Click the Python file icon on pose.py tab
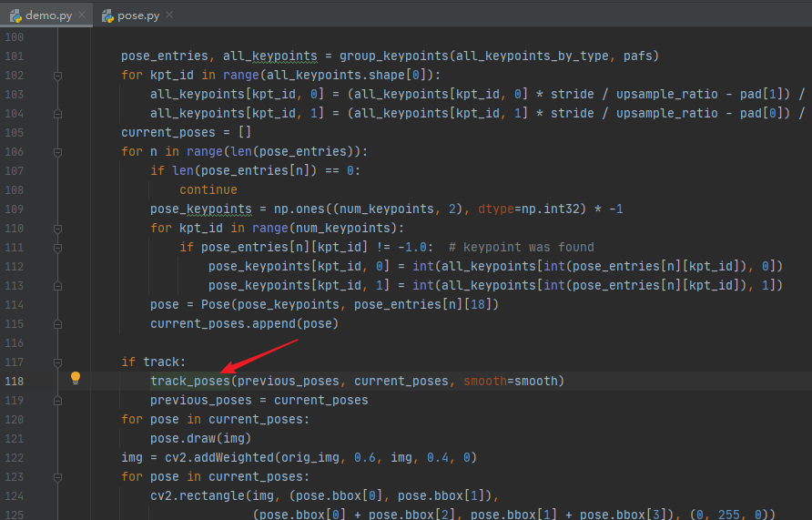812x520 pixels. click(107, 16)
